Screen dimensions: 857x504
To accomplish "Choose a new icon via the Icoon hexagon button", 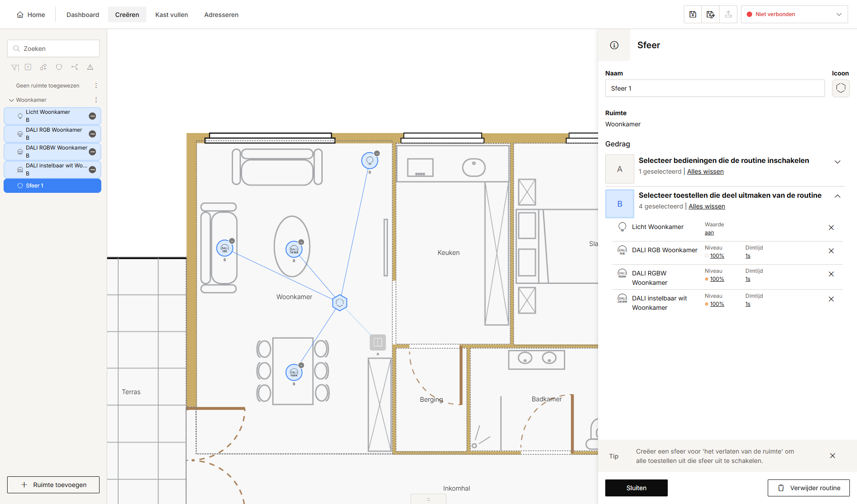I will point(840,88).
